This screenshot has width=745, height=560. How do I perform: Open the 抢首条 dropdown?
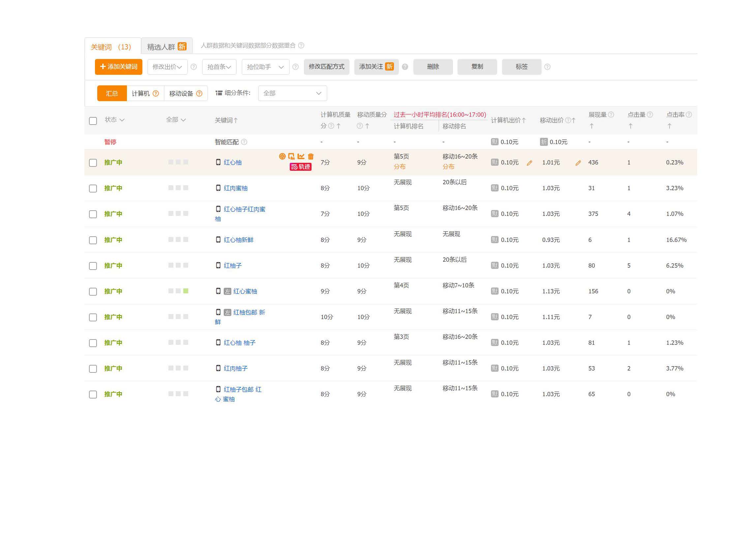219,67
